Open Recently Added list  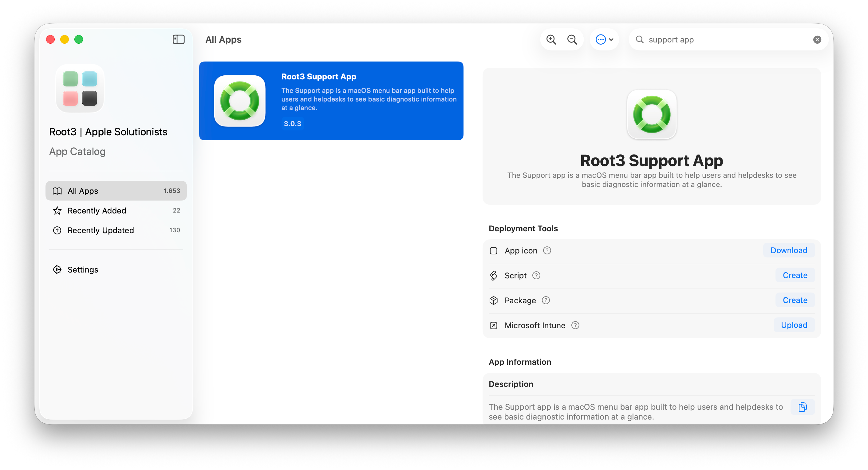coord(116,210)
